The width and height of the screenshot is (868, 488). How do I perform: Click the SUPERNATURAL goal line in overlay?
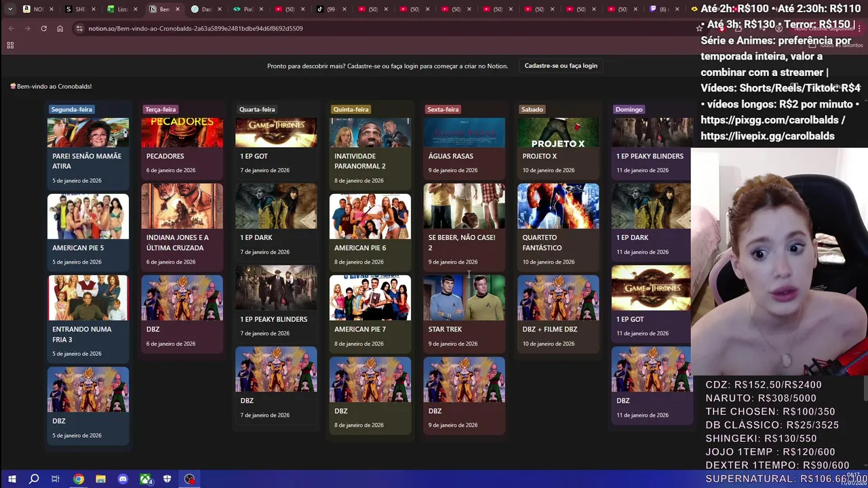click(x=787, y=479)
